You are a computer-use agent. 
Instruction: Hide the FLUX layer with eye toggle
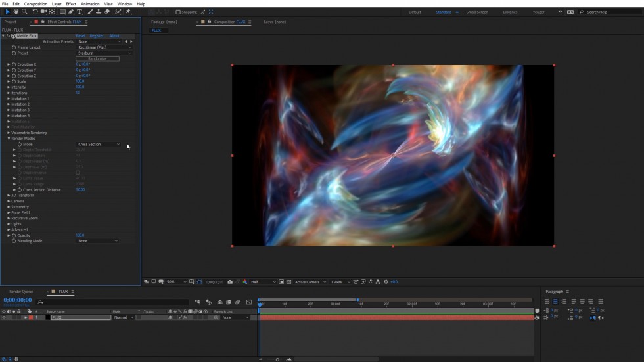coord(4,317)
